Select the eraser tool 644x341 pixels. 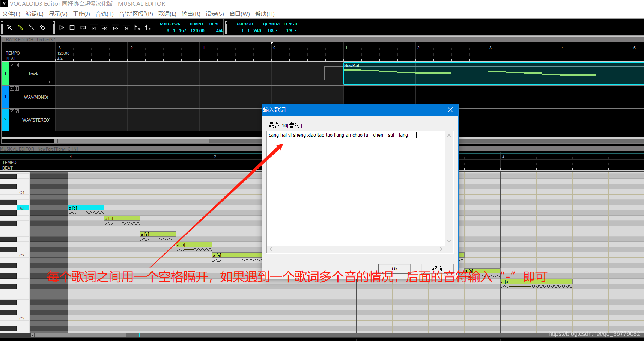pos(42,27)
